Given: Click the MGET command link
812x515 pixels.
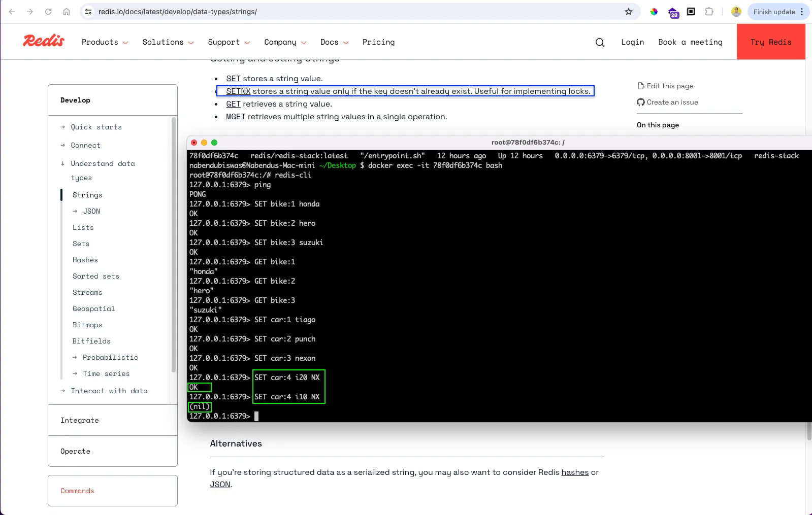Looking at the screenshot, I should 236,117.
